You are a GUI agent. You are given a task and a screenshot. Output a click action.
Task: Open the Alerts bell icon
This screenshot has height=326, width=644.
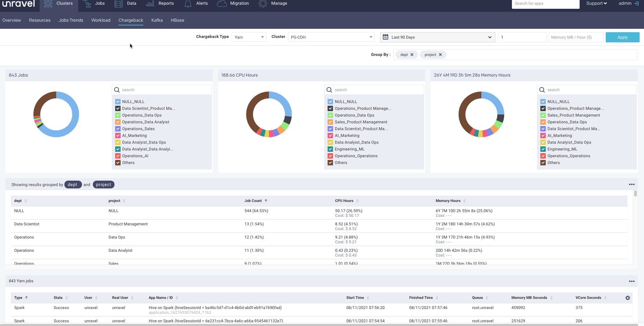188,4
